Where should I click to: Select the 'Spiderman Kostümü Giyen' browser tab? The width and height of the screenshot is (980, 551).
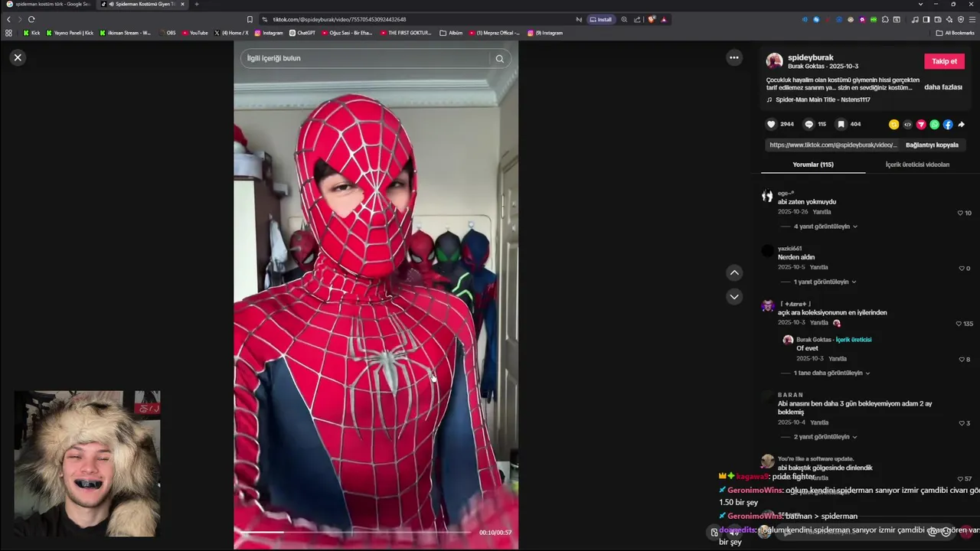(144, 5)
